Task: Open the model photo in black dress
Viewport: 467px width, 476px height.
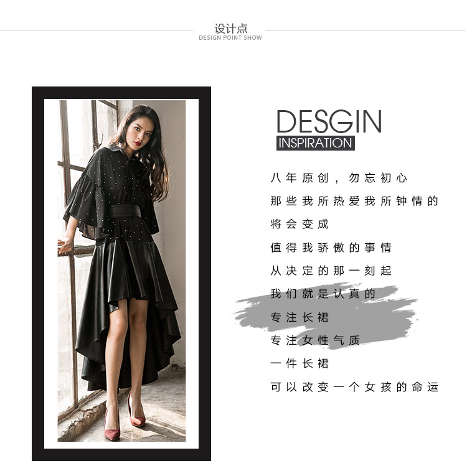Action: [x=121, y=271]
